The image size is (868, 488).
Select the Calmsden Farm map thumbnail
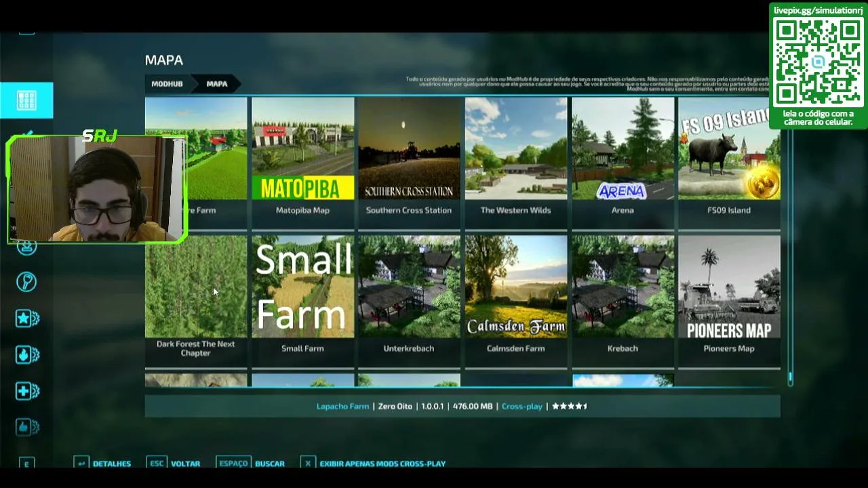[x=516, y=287]
